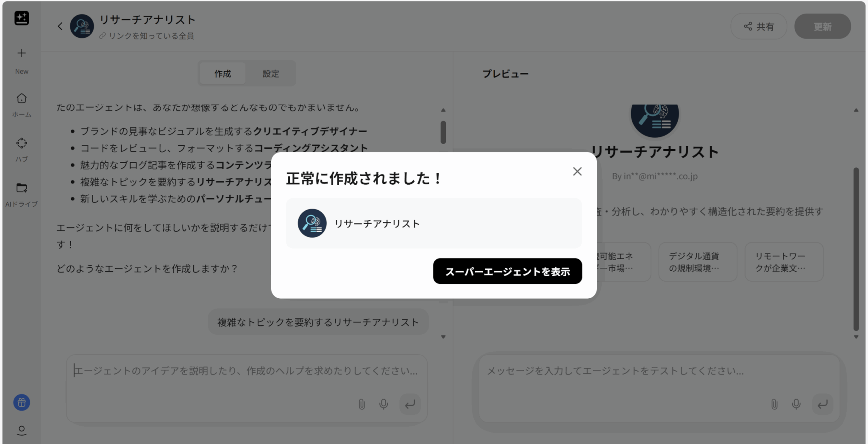Viewport: 868px width, 444px height.
Task: Click スーパーエージェントを表示 button
Action: (507, 271)
